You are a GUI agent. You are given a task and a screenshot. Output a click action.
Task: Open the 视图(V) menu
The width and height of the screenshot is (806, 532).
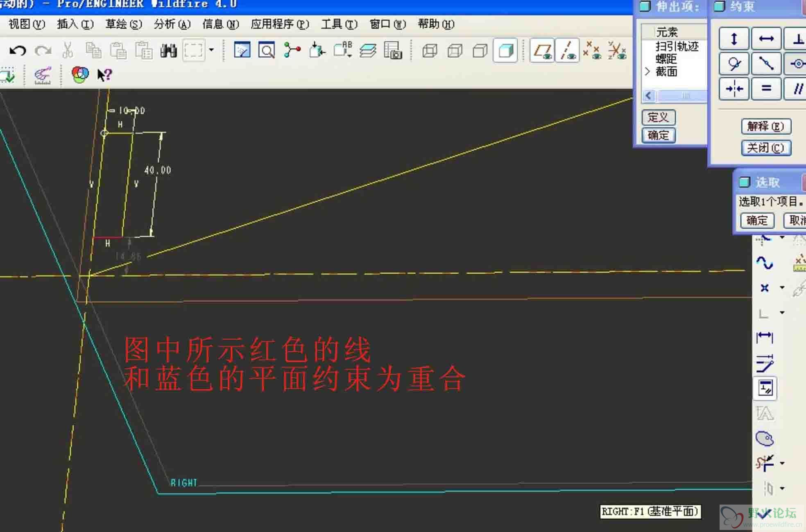[x=27, y=24]
